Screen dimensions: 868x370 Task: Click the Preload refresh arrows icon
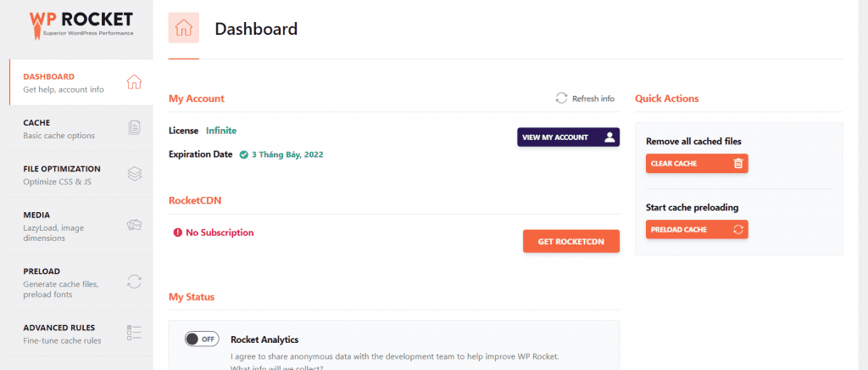(x=134, y=282)
